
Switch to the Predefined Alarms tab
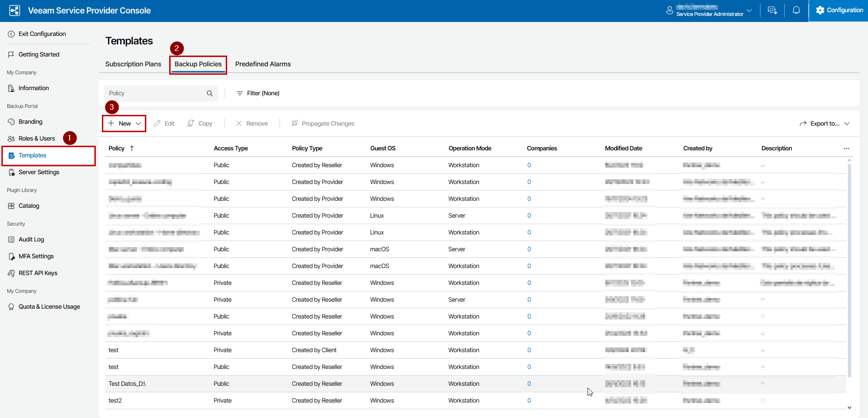click(x=263, y=64)
